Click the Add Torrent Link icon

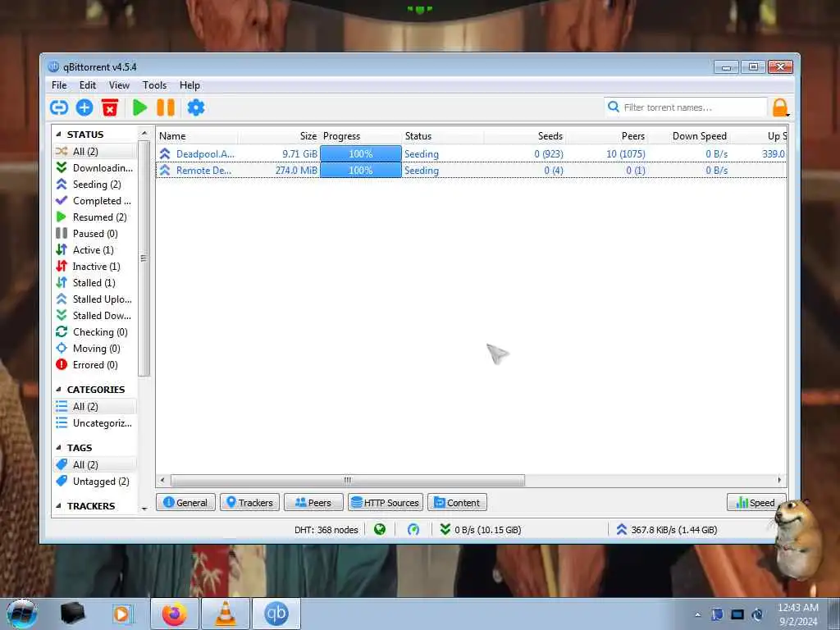click(x=59, y=107)
